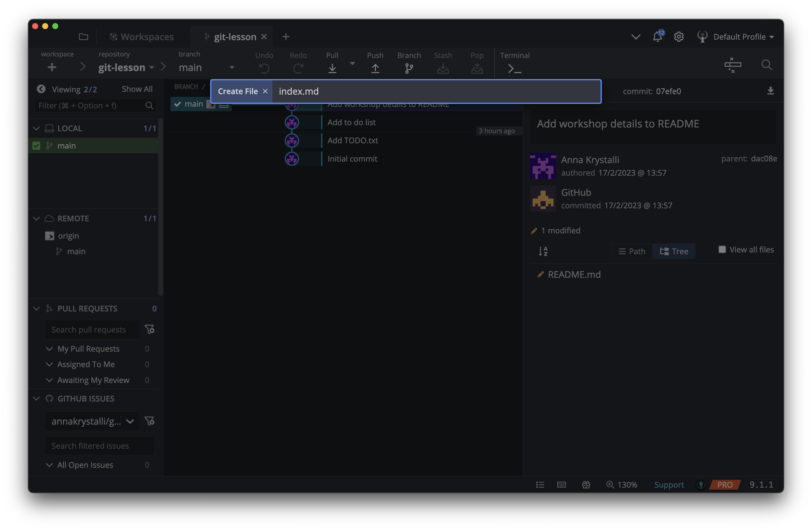Click the list icon in status bar
Viewport: 812px width, 530px height.
[540, 485]
